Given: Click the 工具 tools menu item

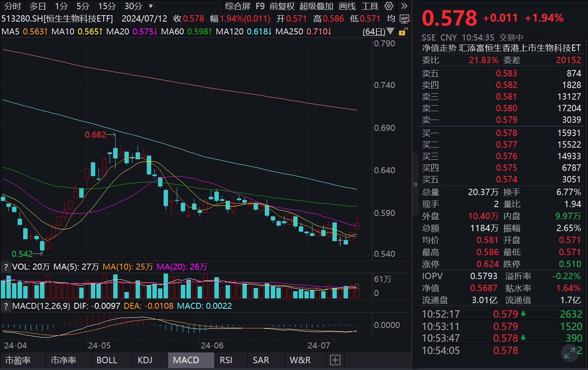Looking at the screenshot, I should (x=370, y=6).
